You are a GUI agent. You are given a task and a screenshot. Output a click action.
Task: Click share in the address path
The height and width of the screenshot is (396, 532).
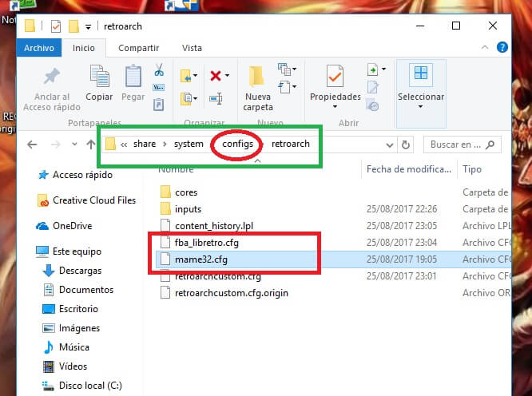coord(145,144)
